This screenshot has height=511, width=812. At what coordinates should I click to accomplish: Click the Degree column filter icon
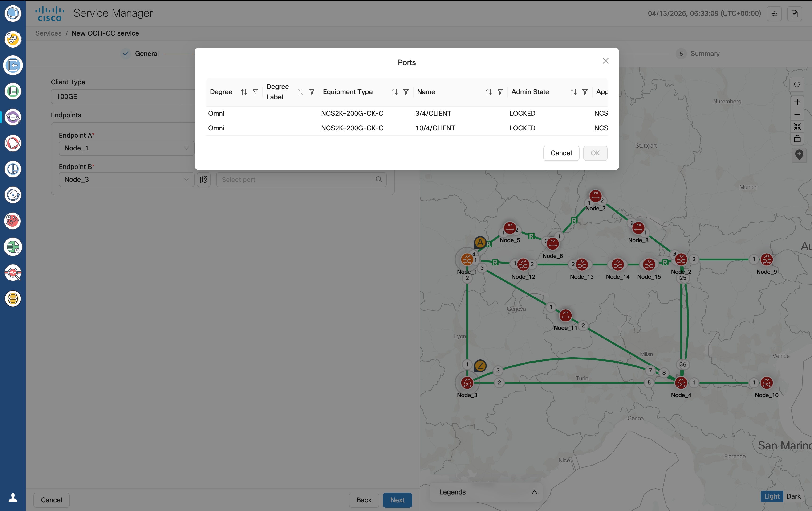click(x=255, y=92)
